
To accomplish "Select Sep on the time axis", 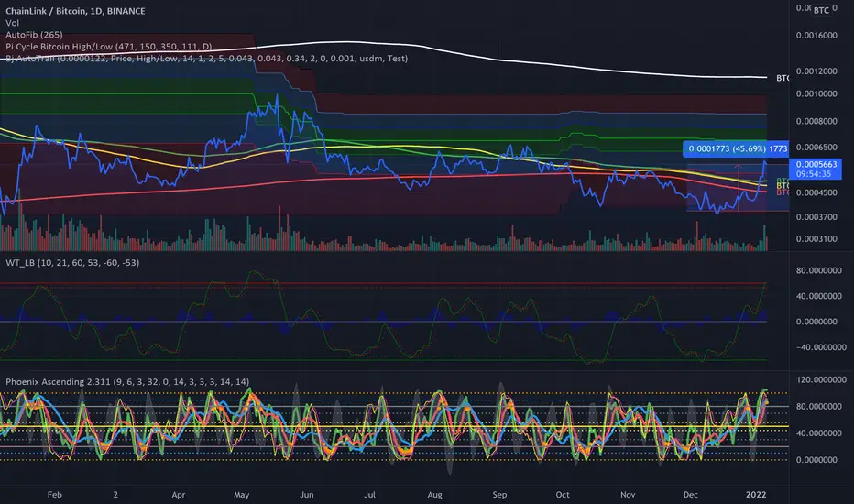I will click(x=499, y=495).
